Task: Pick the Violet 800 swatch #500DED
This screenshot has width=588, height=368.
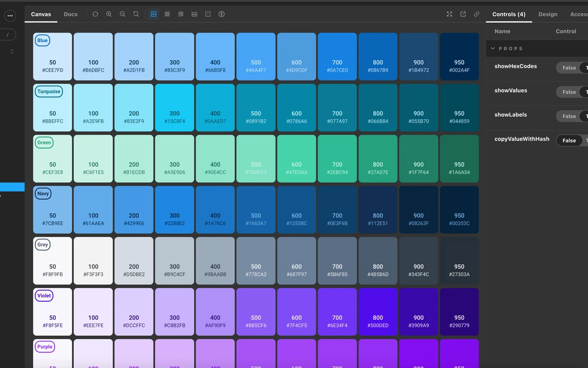Action: tap(378, 312)
